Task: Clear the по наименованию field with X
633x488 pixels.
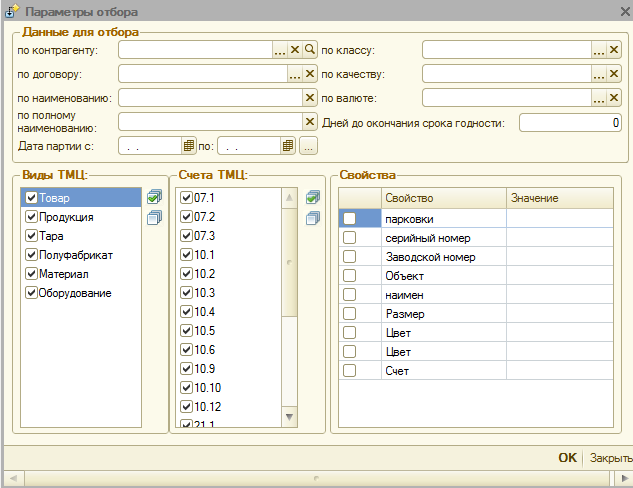Action: point(310,98)
